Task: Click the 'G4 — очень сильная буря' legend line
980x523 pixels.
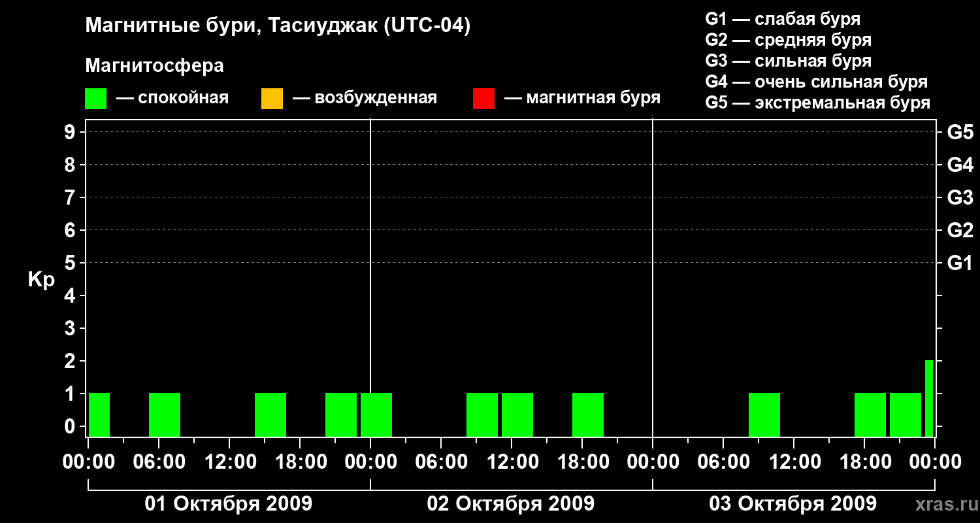Action: coord(816,82)
